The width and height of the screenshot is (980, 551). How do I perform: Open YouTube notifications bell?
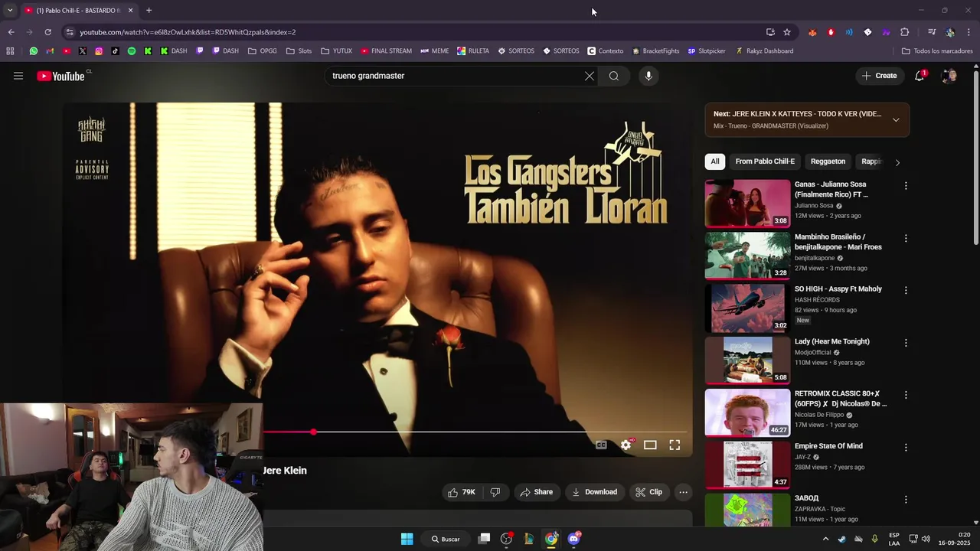pyautogui.click(x=920, y=76)
